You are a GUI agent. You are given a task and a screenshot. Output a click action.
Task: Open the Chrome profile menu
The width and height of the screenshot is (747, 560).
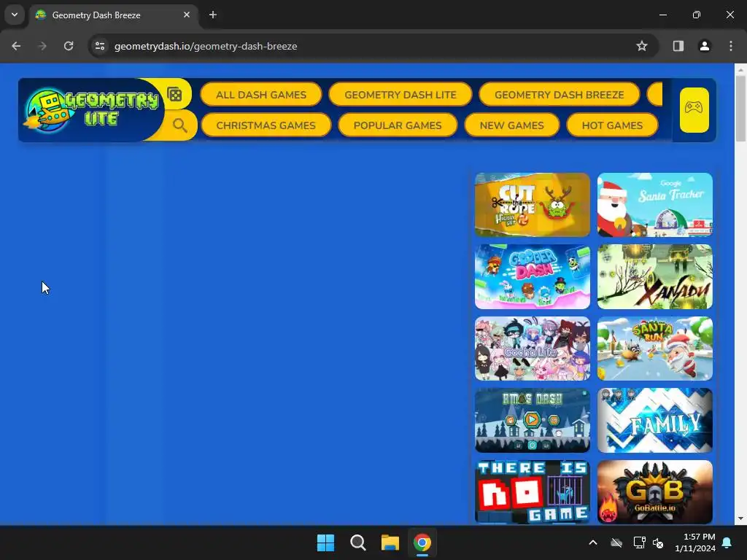[704, 46]
